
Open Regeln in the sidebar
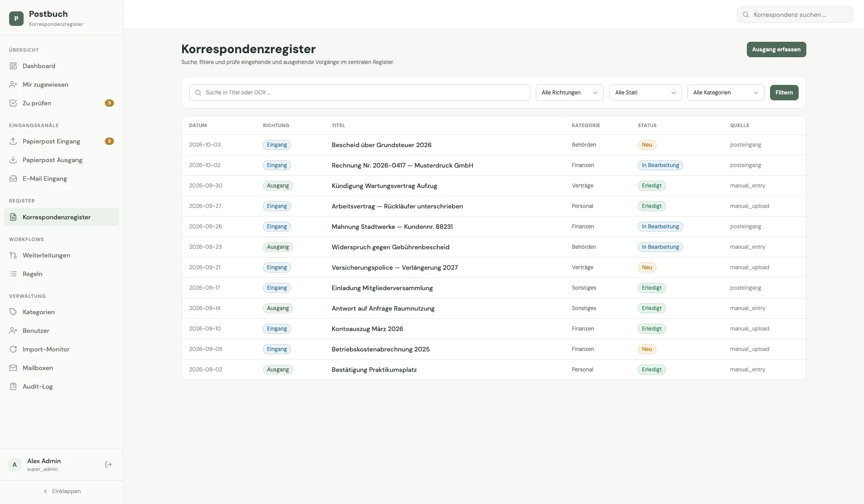pos(61,274)
